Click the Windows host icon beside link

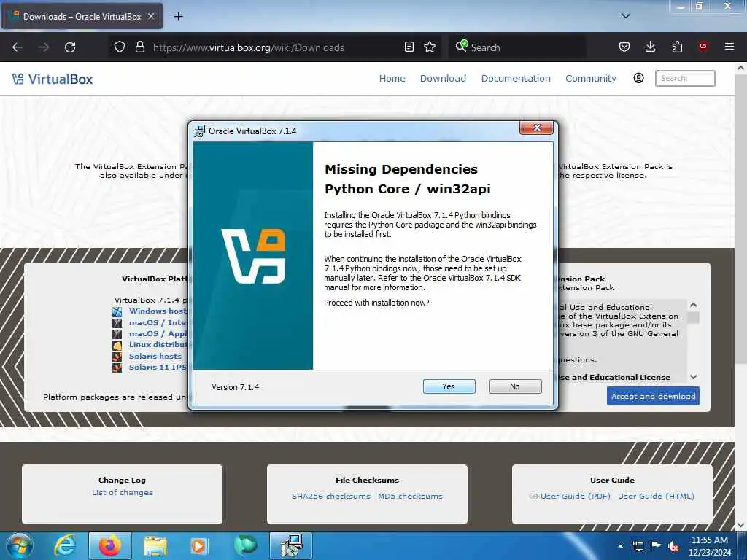click(117, 312)
